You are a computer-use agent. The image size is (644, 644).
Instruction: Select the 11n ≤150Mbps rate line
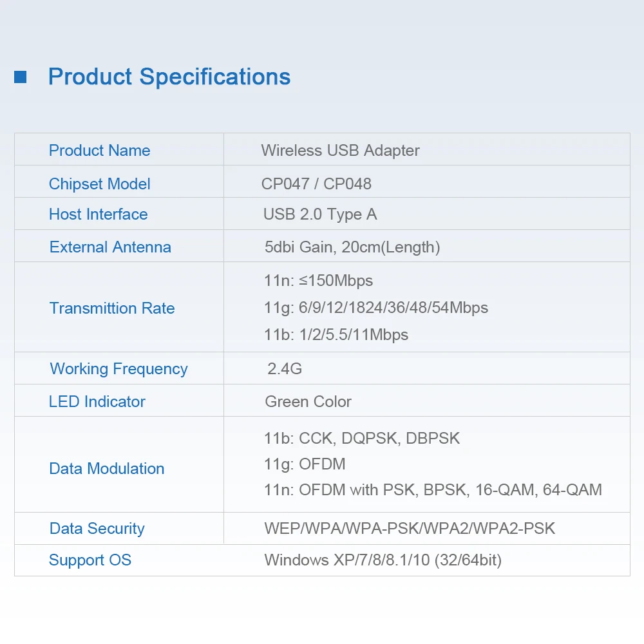pos(318,281)
